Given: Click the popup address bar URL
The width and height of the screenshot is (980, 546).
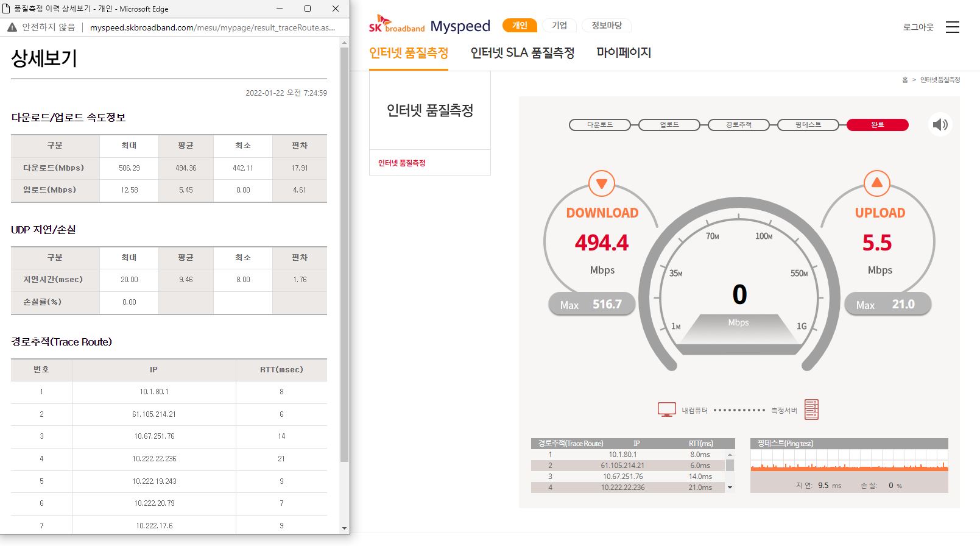Looking at the screenshot, I should [212, 27].
